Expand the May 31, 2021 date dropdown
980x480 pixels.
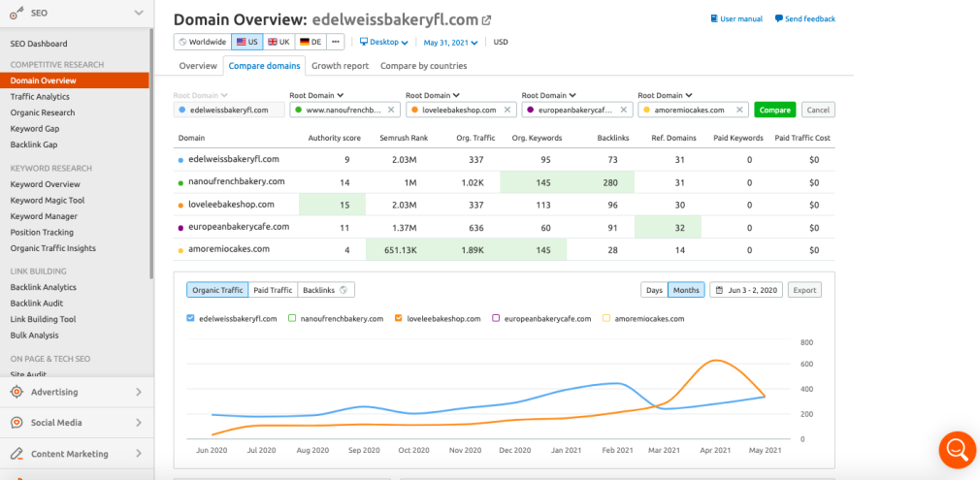coord(453,43)
